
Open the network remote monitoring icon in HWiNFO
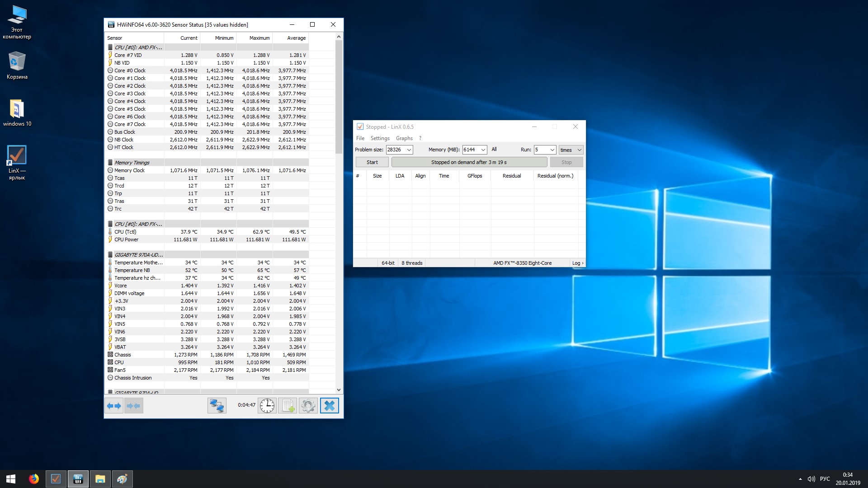[217, 406]
